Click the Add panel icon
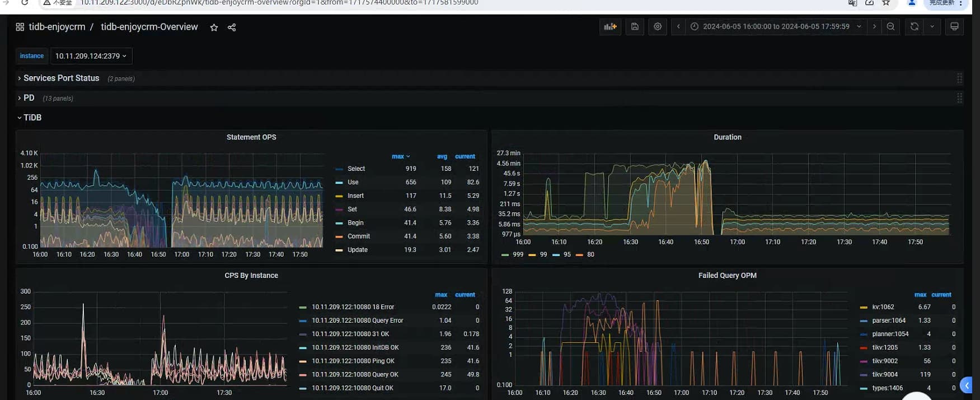 [x=610, y=26]
